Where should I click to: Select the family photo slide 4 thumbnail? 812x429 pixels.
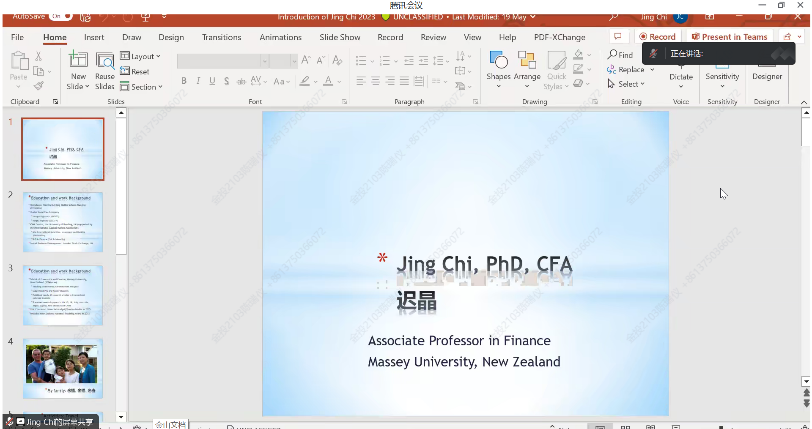(63, 366)
